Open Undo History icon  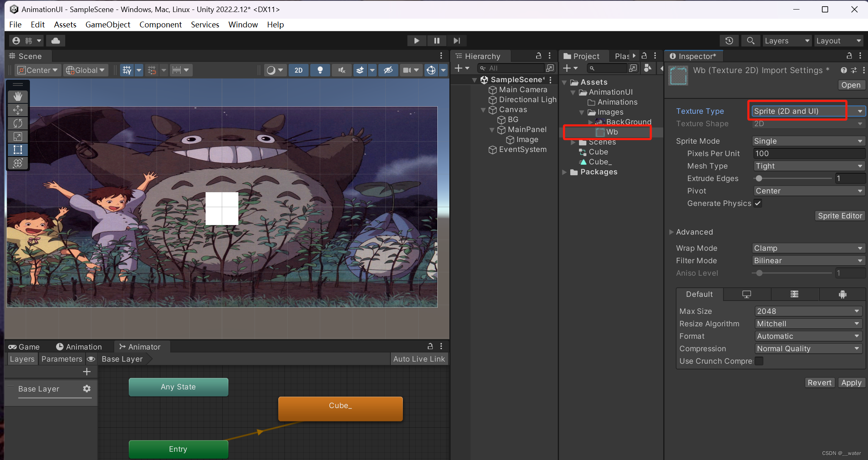click(729, 41)
